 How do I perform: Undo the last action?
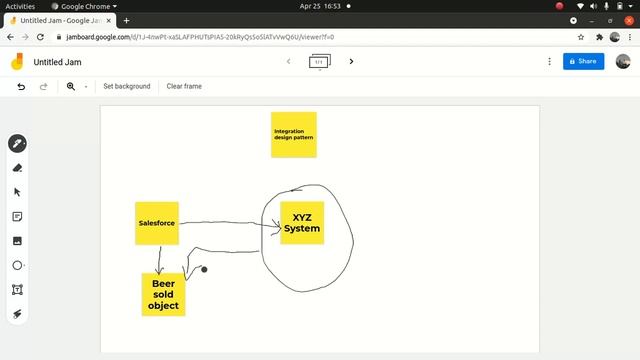click(x=21, y=86)
